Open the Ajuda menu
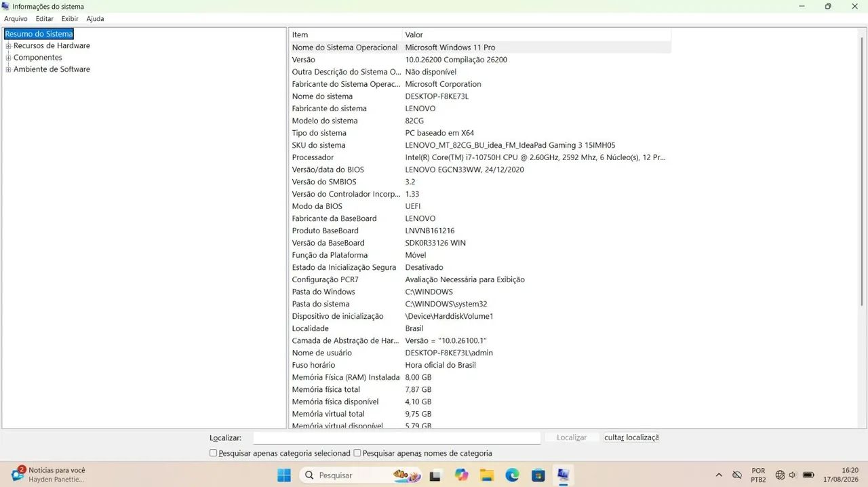868x487 pixels. [x=95, y=19]
